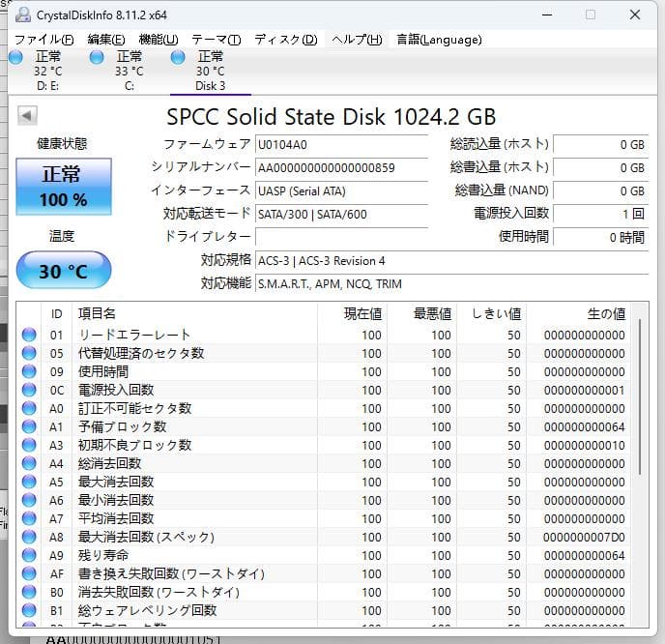This screenshot has height=644, width=665.
Task: Open the 編集(E) menu
Action: [106, 40]
